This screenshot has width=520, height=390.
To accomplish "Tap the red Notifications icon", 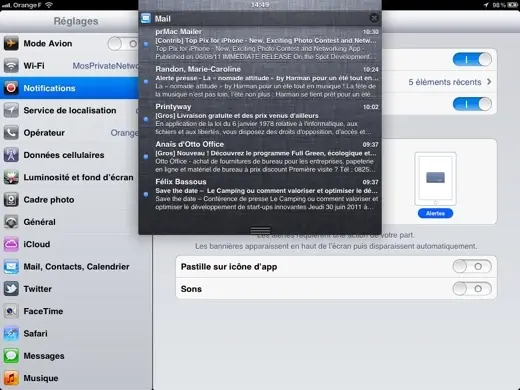I will coord(11,88).
